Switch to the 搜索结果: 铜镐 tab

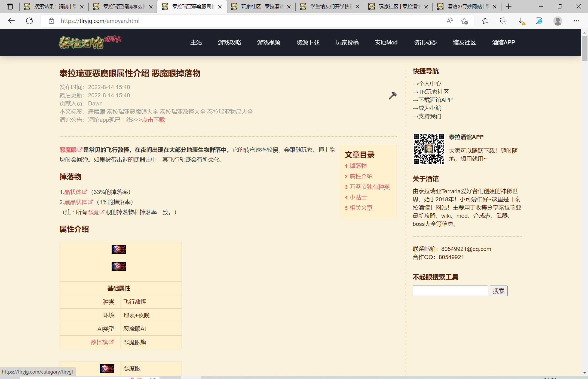pos(54,7)
